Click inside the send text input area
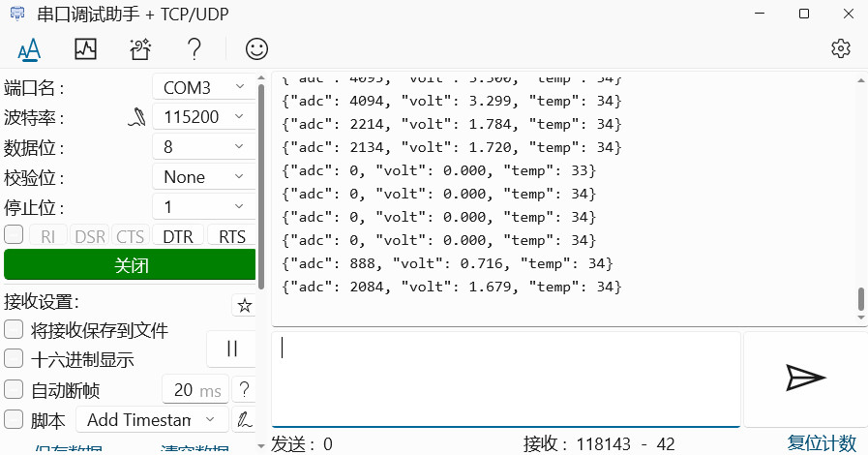 pos(506,379)
